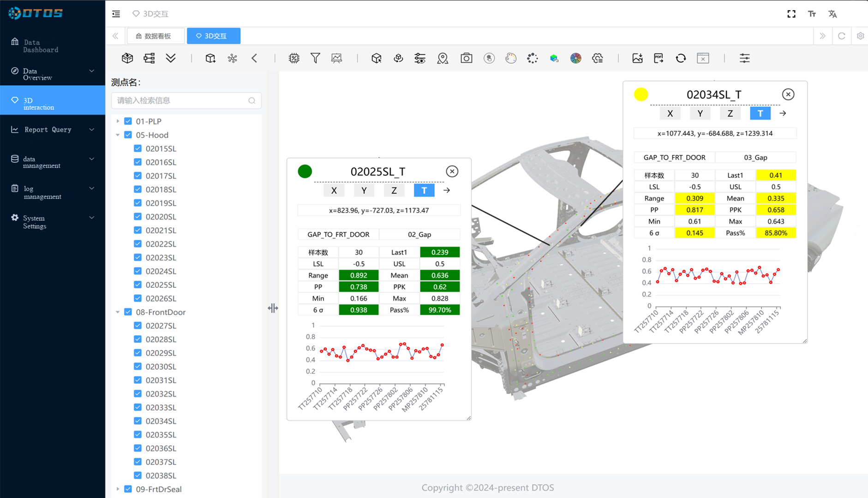The image size is (868, 498).
Task: Click the location pin marker icon
Action: (443, 58)
